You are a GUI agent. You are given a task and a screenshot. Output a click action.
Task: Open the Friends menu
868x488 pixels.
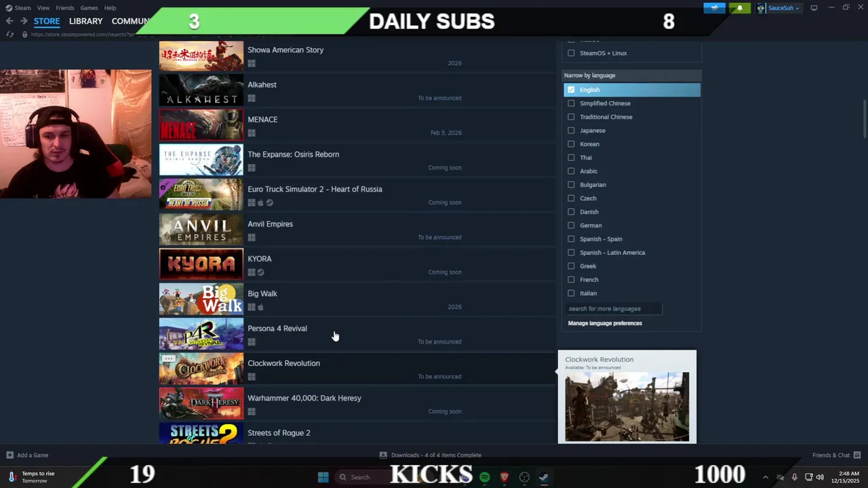click(x=65, y=8)
